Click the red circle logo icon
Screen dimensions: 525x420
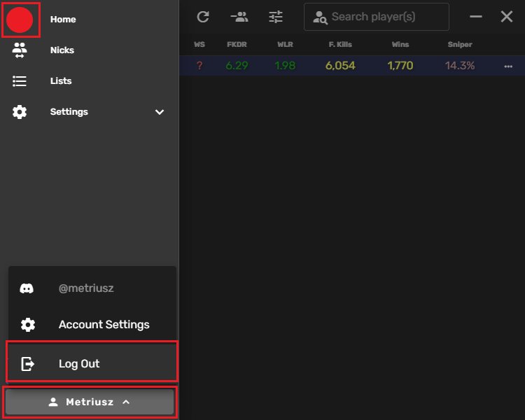tap(21, 20)
